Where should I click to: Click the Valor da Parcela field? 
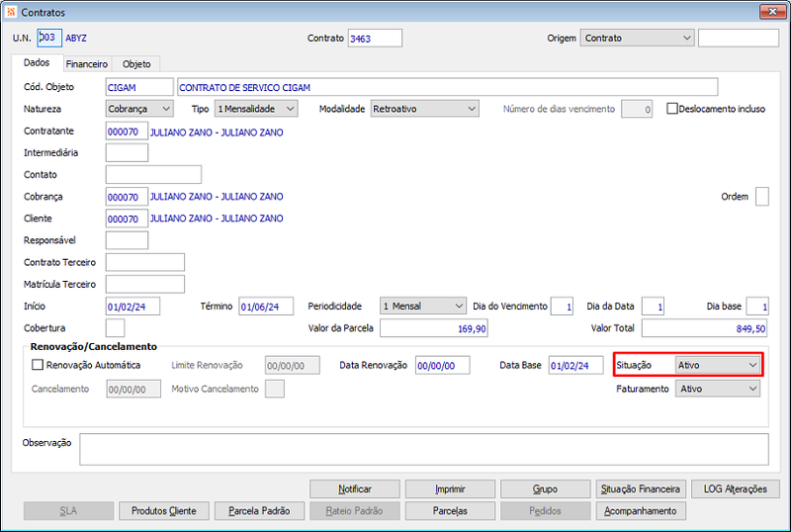coord(434,328)
